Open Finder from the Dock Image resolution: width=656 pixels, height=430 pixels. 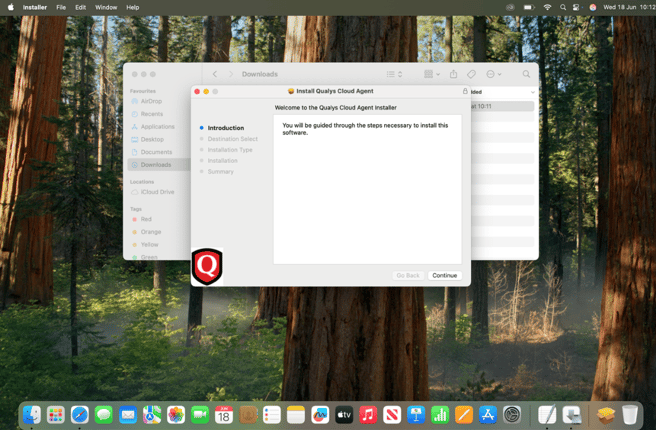(x=32, y=415)
